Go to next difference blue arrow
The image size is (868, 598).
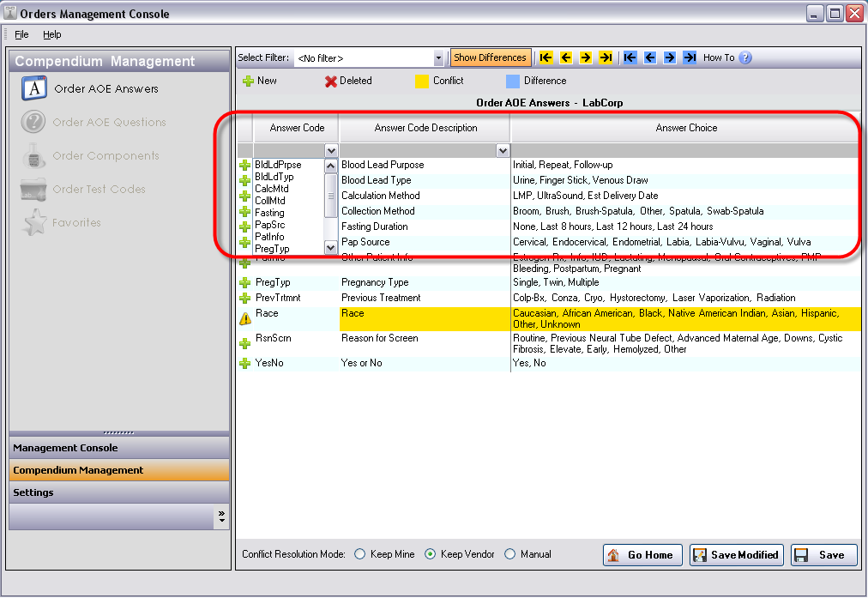(x=670, y=57)
